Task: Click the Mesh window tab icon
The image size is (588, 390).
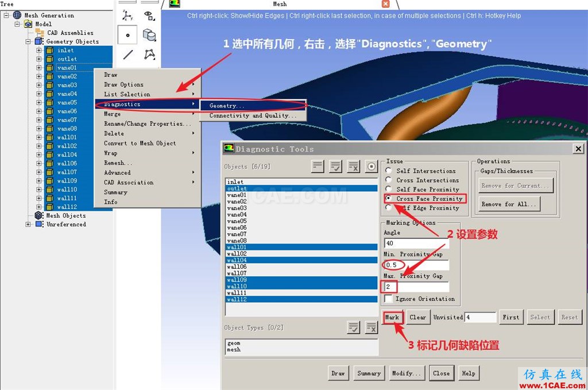Action: [x=175, y=4]
